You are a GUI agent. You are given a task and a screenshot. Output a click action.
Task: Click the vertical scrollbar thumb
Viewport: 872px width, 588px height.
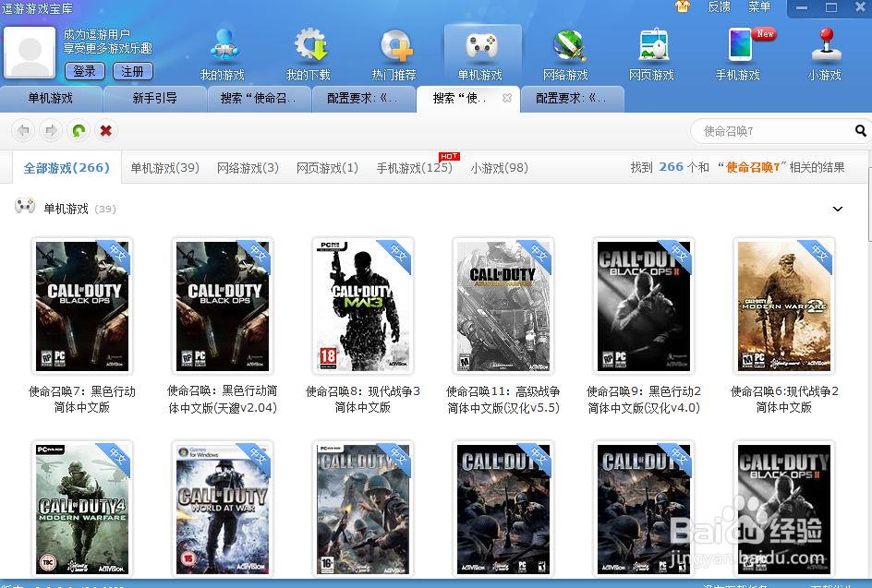[870, 205]
